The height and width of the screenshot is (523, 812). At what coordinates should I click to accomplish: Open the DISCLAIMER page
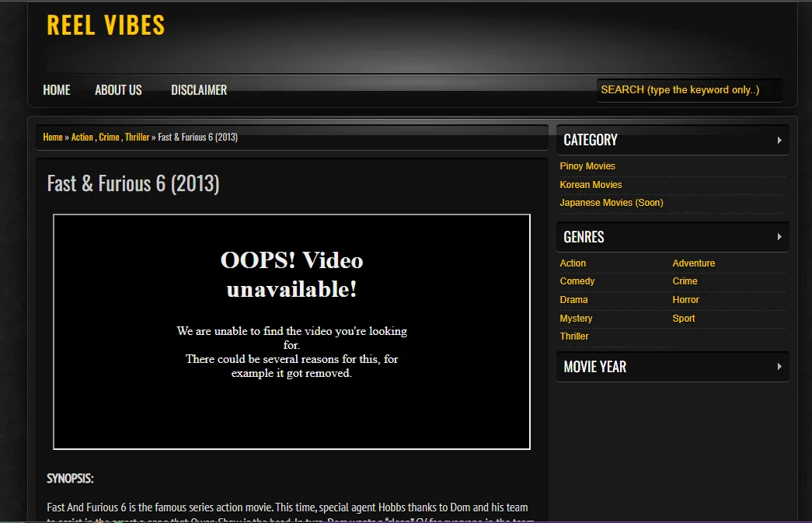pos(199,90)
